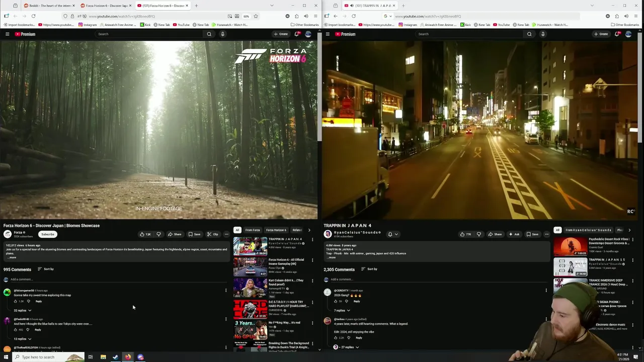Select All chip in left window
The width and height of the screenshot is (644, 362).
point(237,230)
